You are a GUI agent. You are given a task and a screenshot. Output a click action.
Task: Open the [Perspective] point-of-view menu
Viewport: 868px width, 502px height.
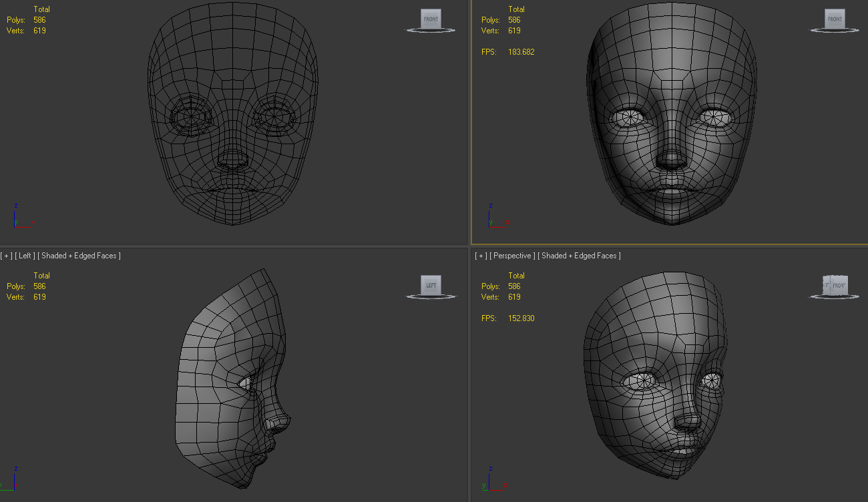512,256
